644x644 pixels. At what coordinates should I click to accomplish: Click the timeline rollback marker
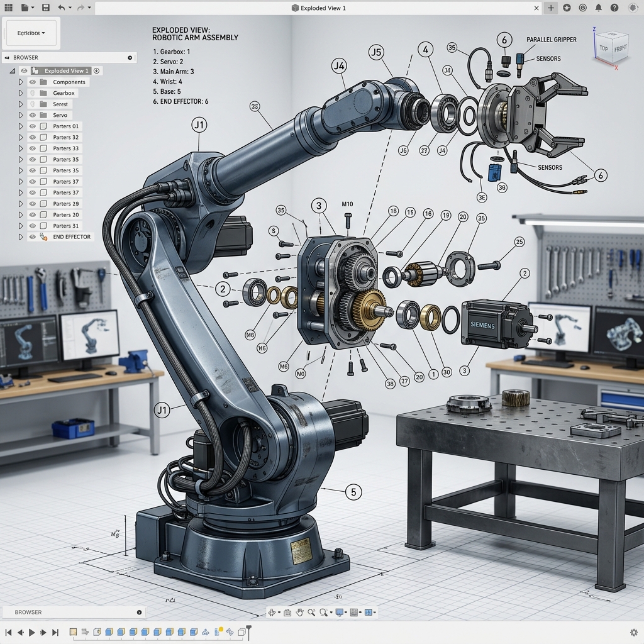(249, 631)
